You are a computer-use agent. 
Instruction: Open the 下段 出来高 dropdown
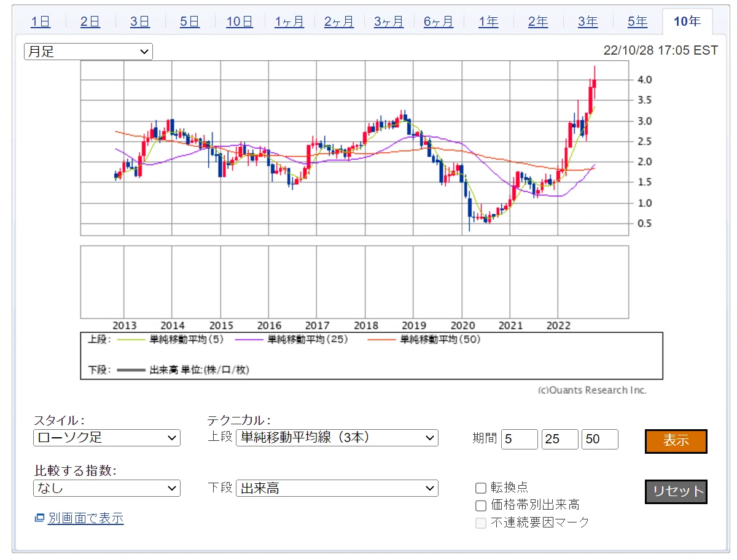pyautogui.click(x=337, y=488)
